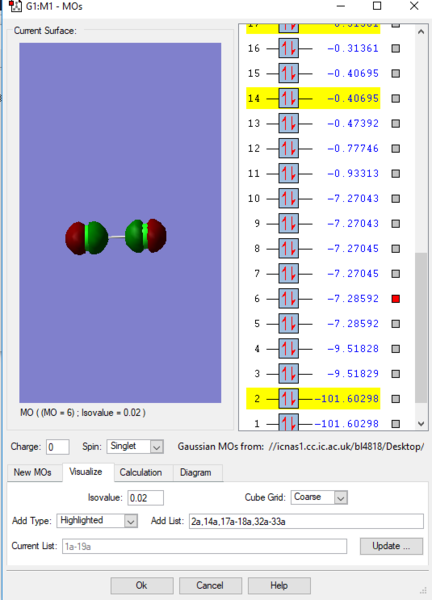This screenshot has width=432, height=600.
Task: Switch to the Calculation tab
Action: tap(141, 473)
